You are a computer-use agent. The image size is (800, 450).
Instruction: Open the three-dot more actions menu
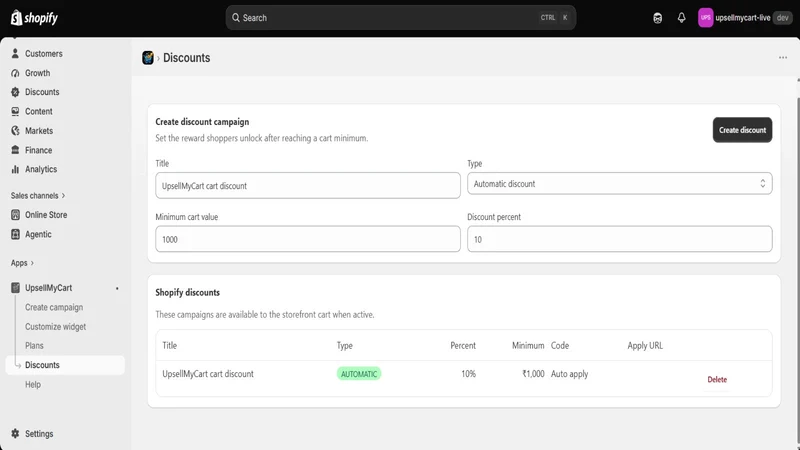(x=783, y=58)
